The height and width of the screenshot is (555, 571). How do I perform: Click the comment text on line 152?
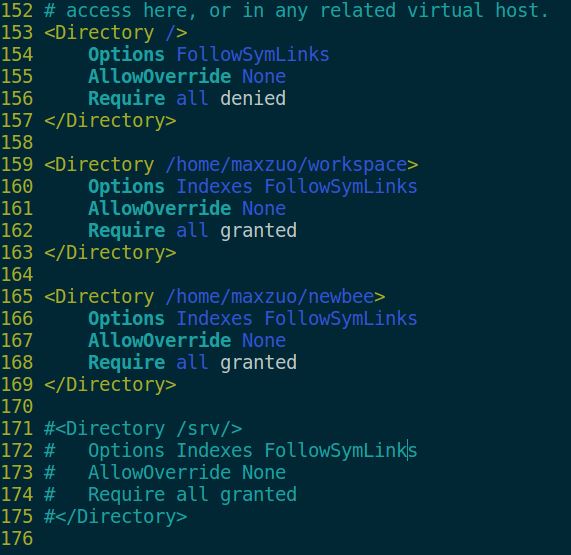pos(296,11)
